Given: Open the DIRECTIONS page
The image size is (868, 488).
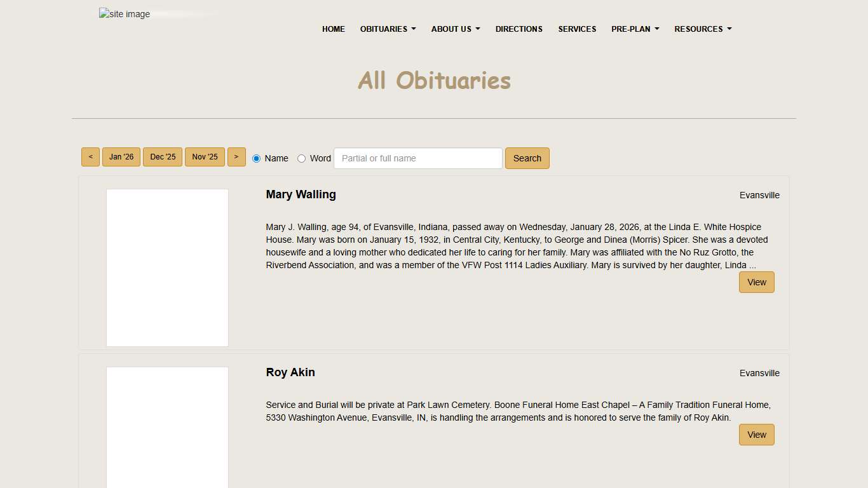Looking at the screenshot, I should pyautogui.click(x=519, y=29).
